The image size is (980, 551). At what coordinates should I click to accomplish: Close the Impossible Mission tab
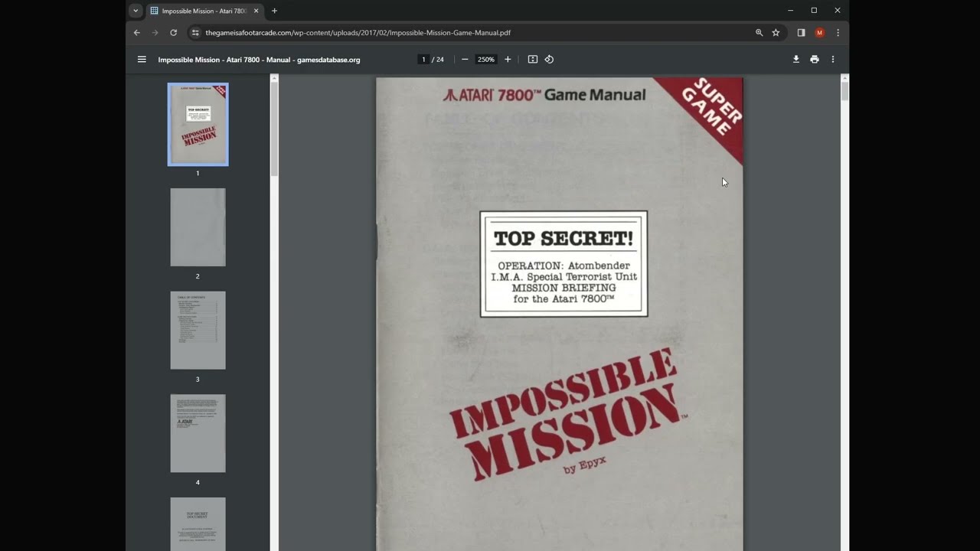256,11
